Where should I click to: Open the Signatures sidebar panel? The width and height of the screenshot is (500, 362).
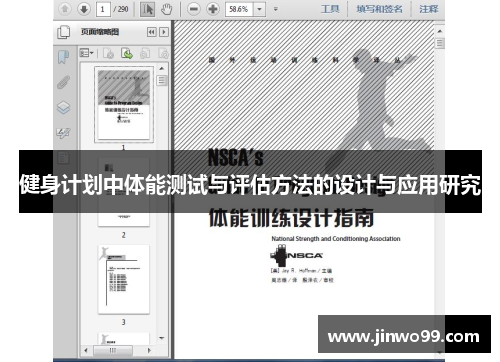point(63,133)
